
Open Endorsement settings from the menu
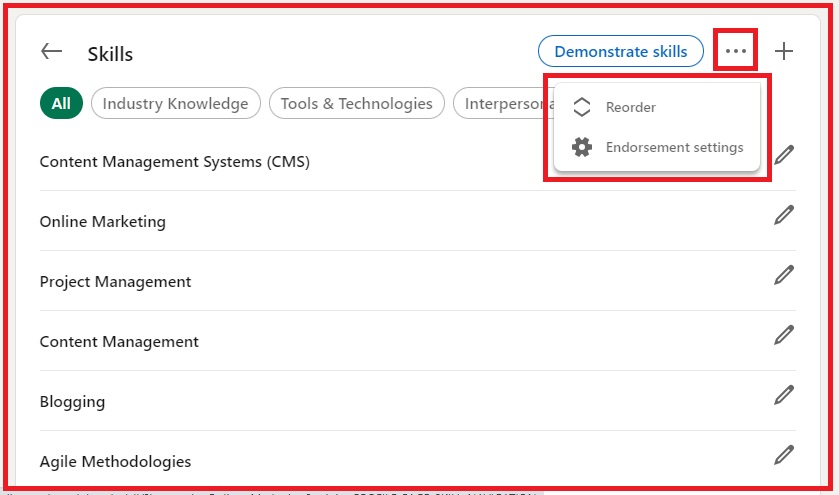[673, 147]
